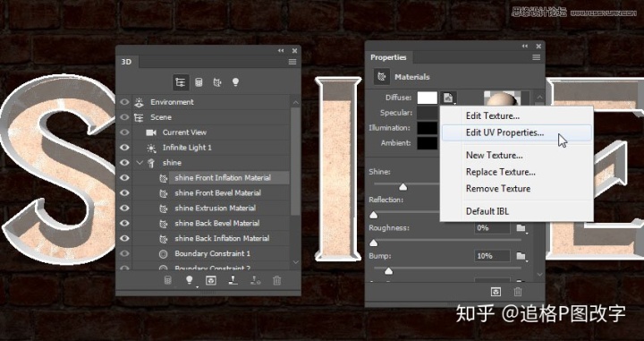Screen dimensions: 644x341
Task: Click the delete trash icon in 3D panel
Action: pos(276,281)
